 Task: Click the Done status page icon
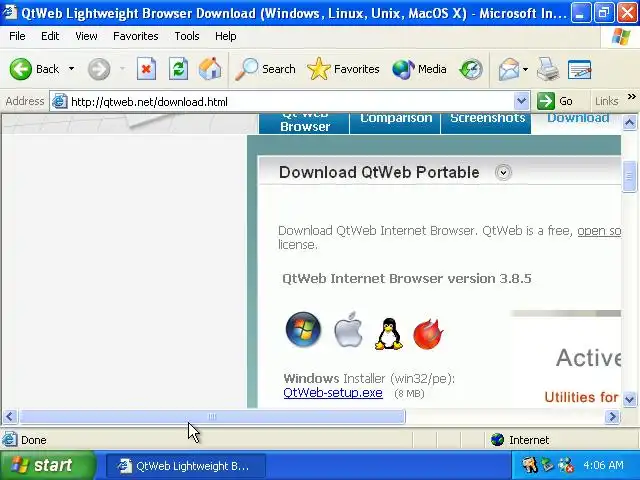10,440
